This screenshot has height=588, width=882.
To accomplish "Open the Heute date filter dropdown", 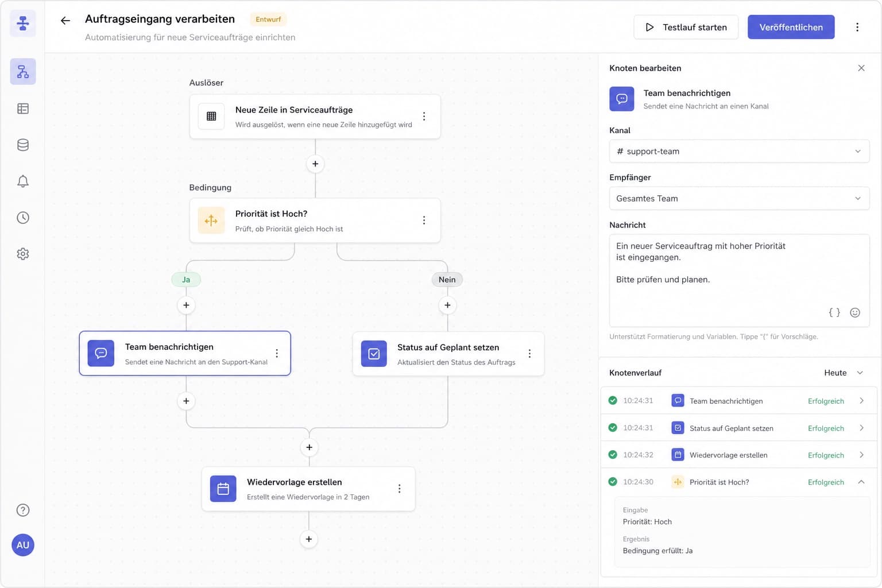I will (x=844, y=373).
